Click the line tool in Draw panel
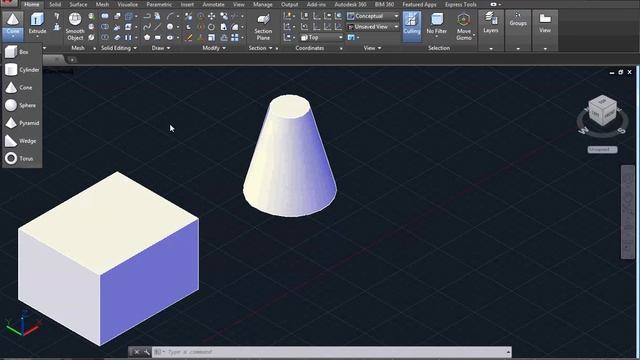 (x=158, y=27)
